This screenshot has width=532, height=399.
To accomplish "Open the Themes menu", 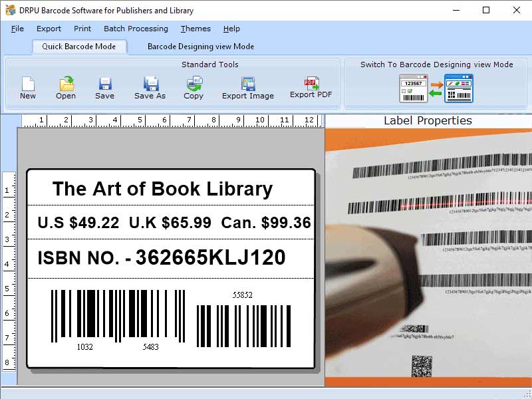I will (x=195, y=29).
